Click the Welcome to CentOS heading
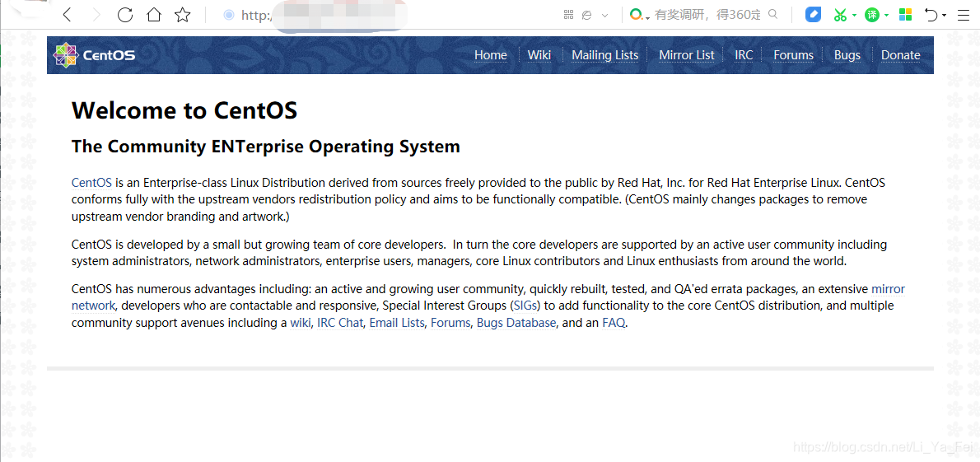 (184, 110)
